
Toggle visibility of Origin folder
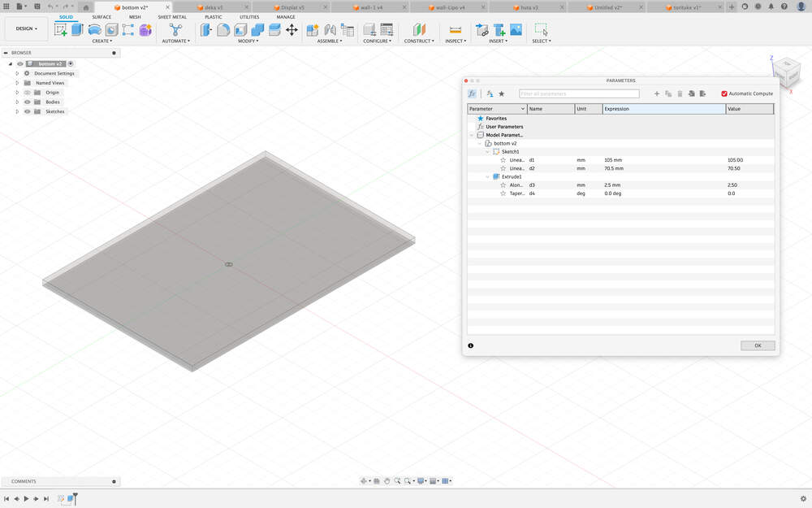click(28, 93)
